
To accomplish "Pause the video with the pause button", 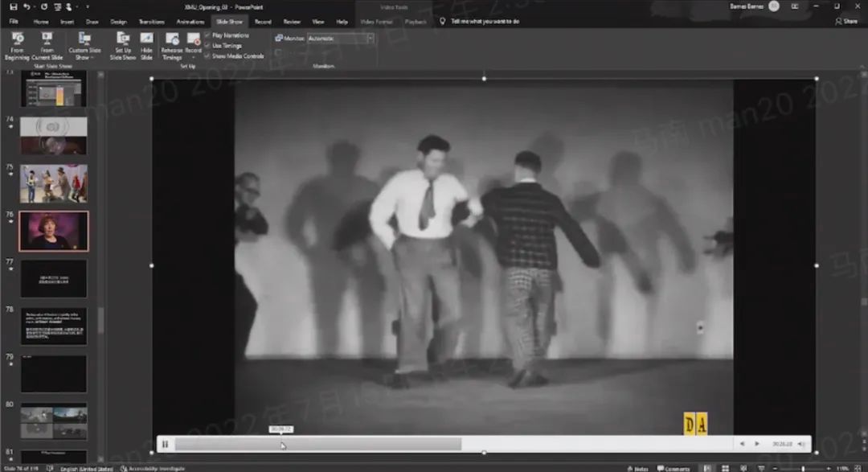I will coord(165,444).
